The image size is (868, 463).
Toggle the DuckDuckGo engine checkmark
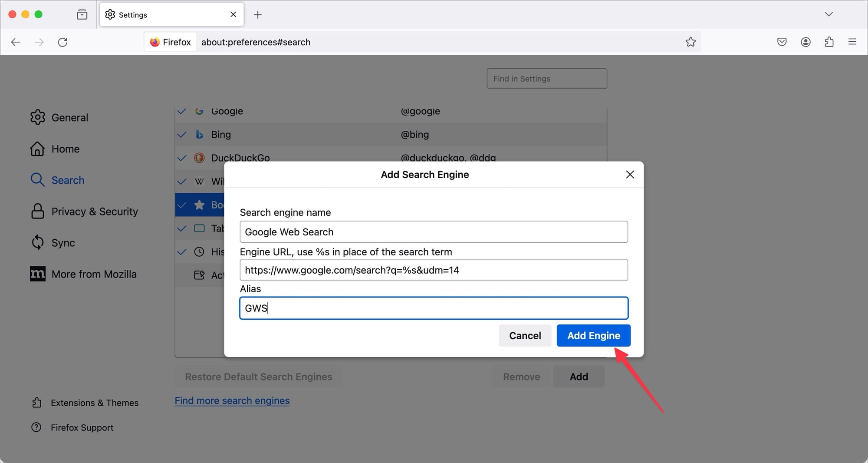182,158
